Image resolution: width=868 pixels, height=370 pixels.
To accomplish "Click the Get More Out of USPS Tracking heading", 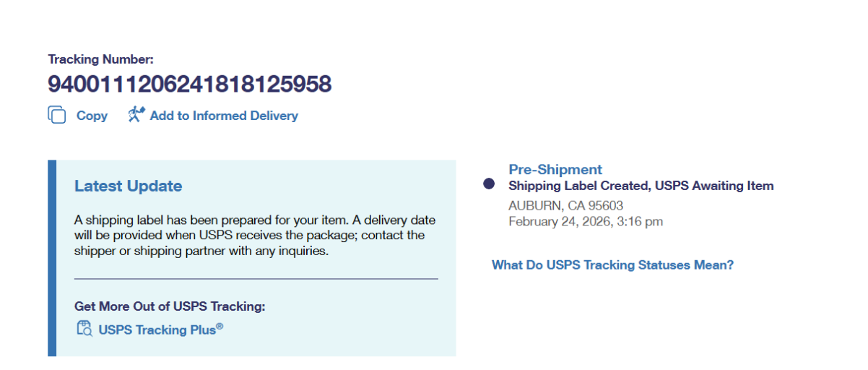I will pyautogui.click(x=170, y=306).
